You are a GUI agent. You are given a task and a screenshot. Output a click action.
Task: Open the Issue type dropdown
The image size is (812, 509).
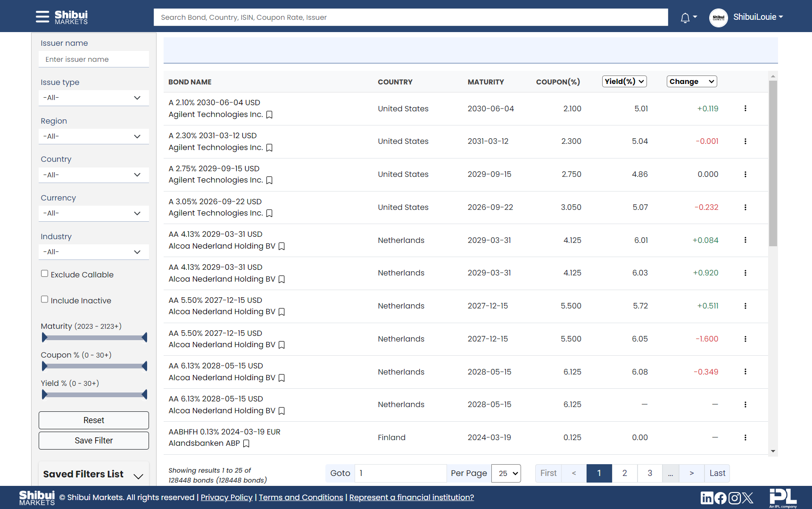94,98
